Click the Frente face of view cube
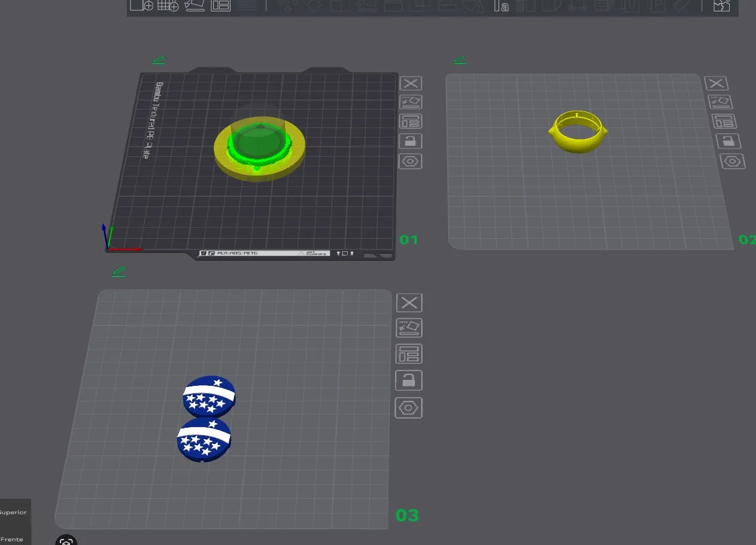 [x=12, y=539]
